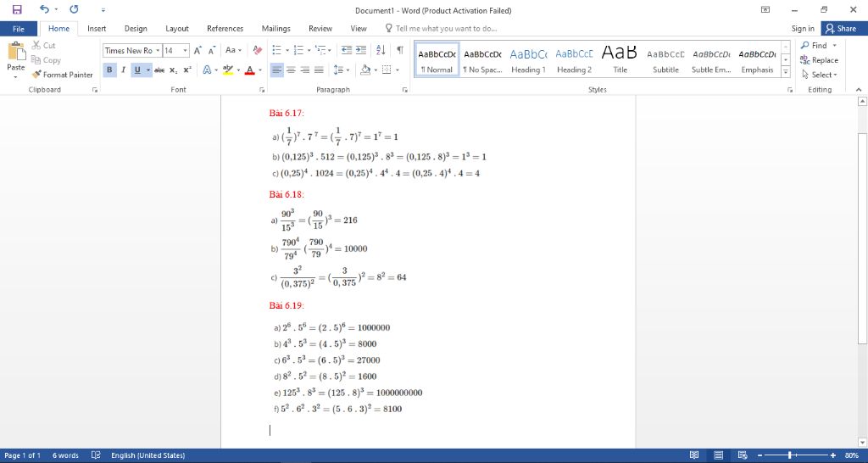This screenshot has height=463, width=868.
Task: Click the zoom in plus button
Action: [x=833, y=455]
